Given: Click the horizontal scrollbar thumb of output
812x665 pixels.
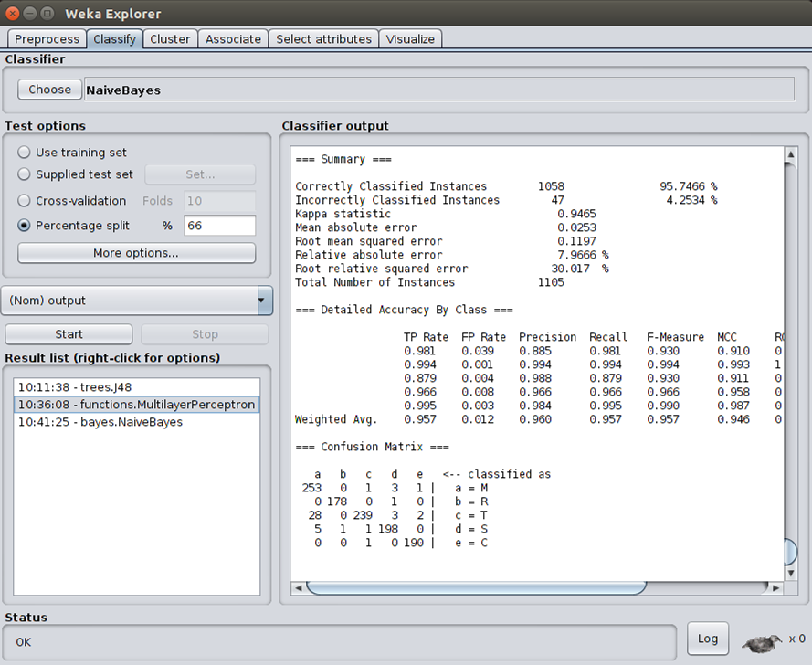Looking at the screenshot, I should click(x=477, y=588).
